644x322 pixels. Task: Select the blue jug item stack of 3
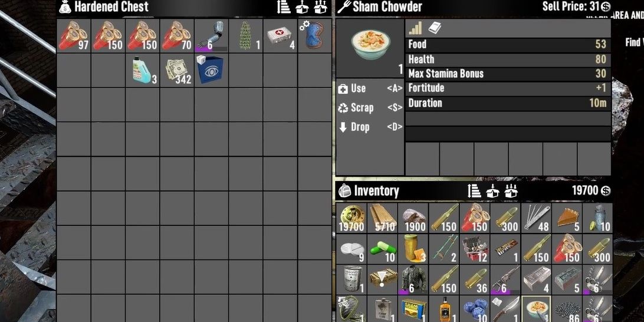(x=143, y=70)
